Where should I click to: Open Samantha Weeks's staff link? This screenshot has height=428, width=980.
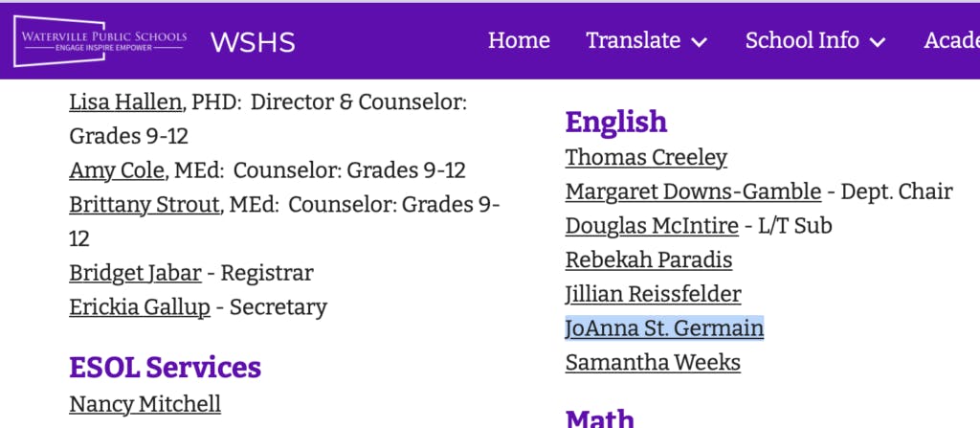653,363
